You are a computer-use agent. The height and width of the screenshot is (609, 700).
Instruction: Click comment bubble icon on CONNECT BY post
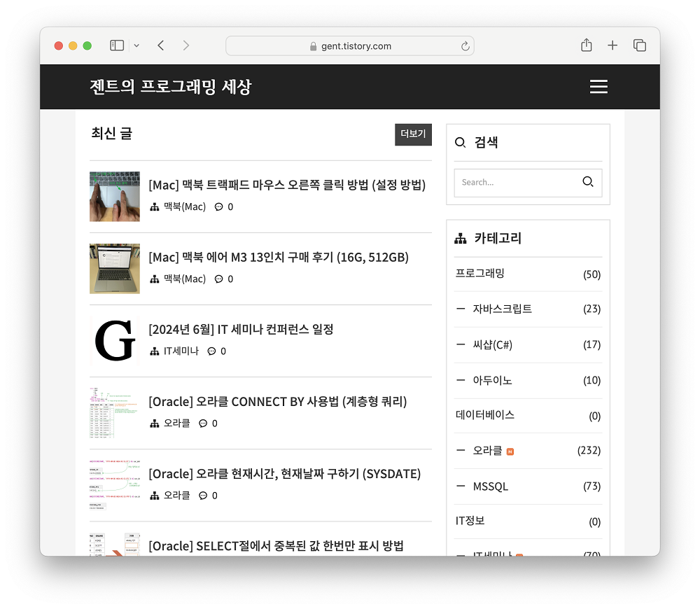click(203, 423)
